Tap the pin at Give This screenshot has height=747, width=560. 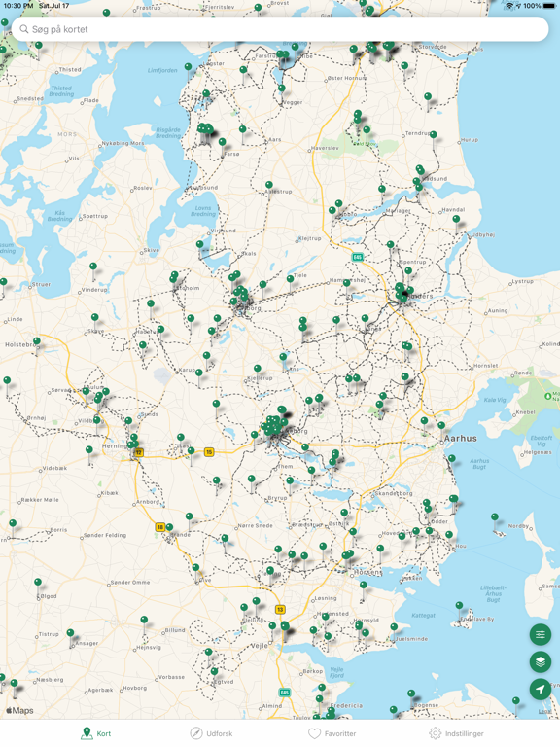coord(195,567)
